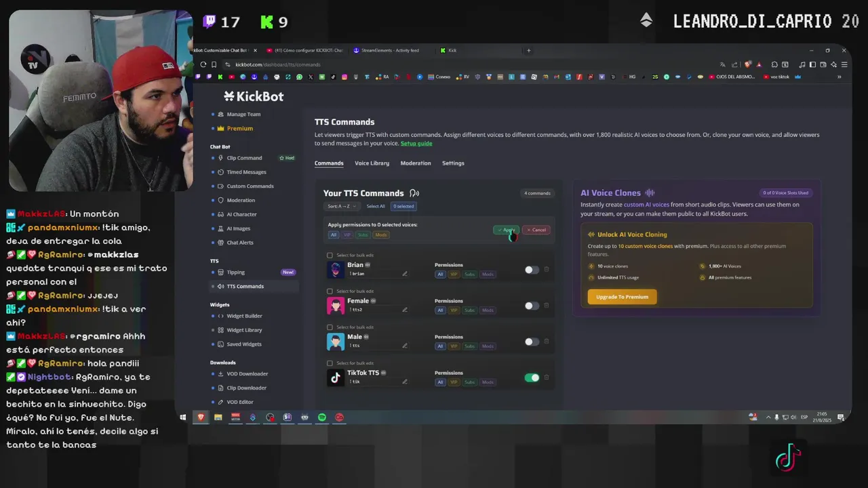Switch to the StreamElements Activity feed browser tab
The width and height of the screenshot is (868, 488).
click(390, 50)
